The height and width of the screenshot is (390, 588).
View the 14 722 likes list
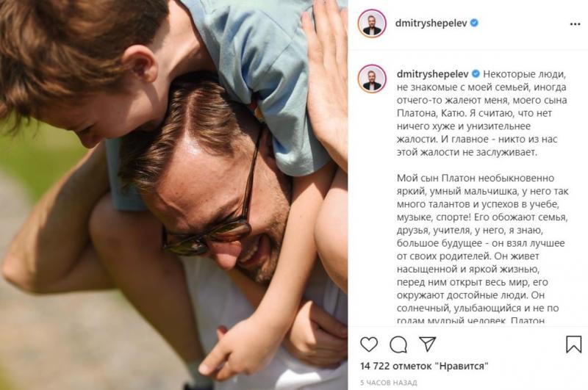(425, 366)
